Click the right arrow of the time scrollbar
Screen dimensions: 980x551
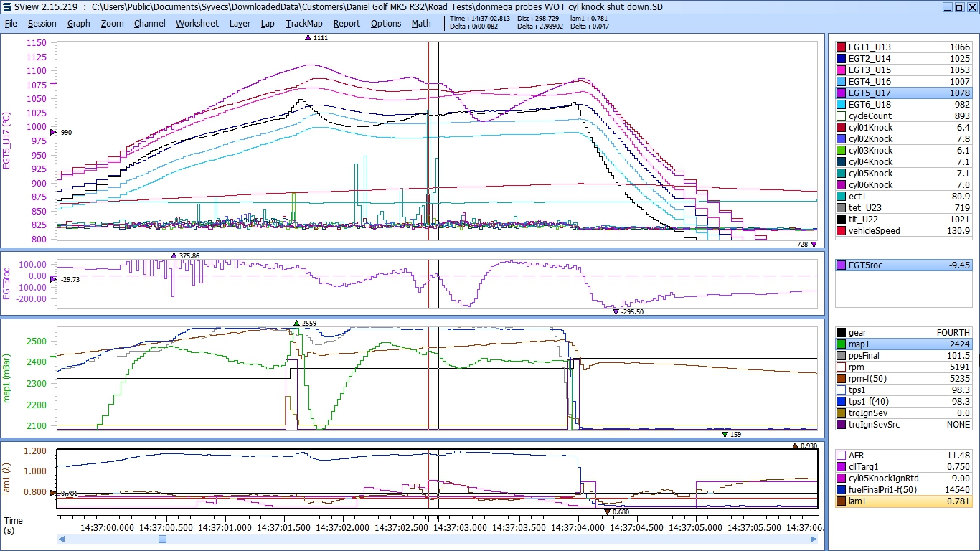pyautogui.click(x=814, y=539)
